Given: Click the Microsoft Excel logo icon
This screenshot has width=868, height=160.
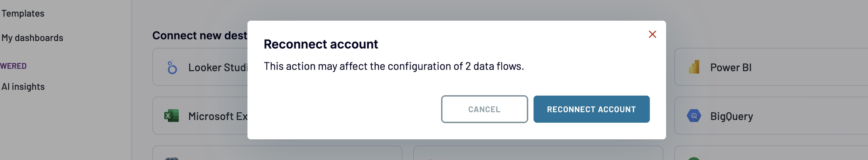Looking at the screenshot, I should pos(172,116).
